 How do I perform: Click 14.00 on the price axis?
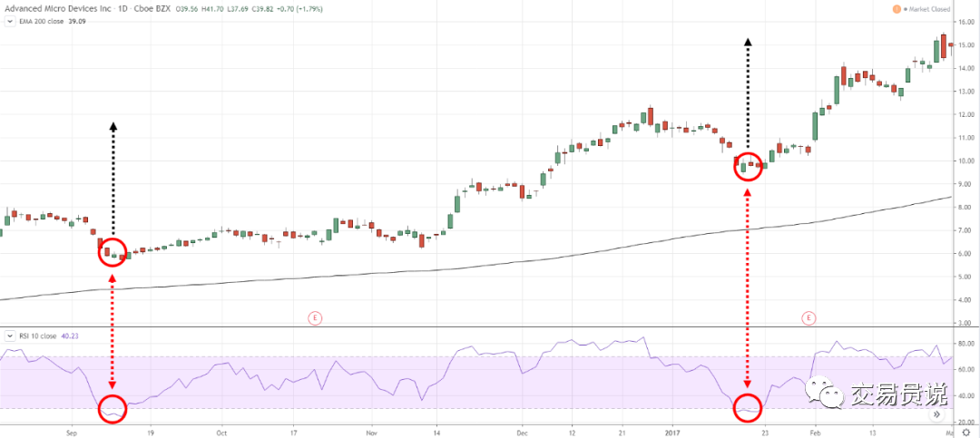pos(967,68)
